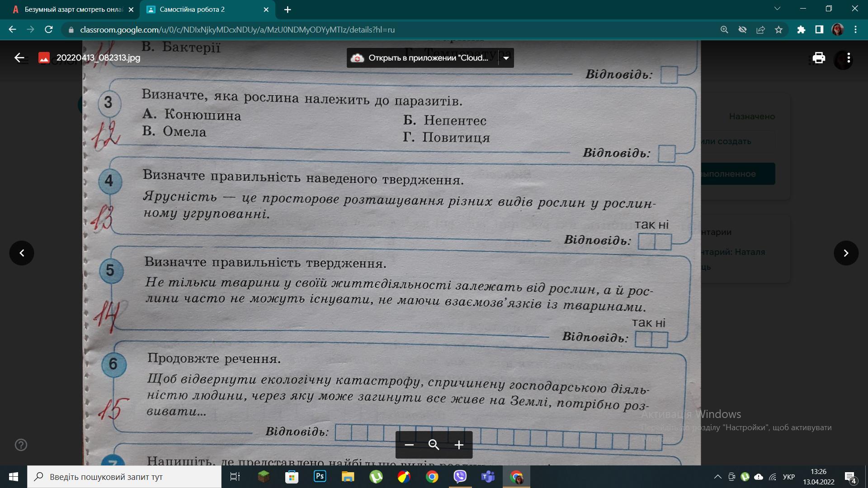This screenshot has height=488, width=868.
Task: Click the print icon in viewer
Action: coord(819,58)
